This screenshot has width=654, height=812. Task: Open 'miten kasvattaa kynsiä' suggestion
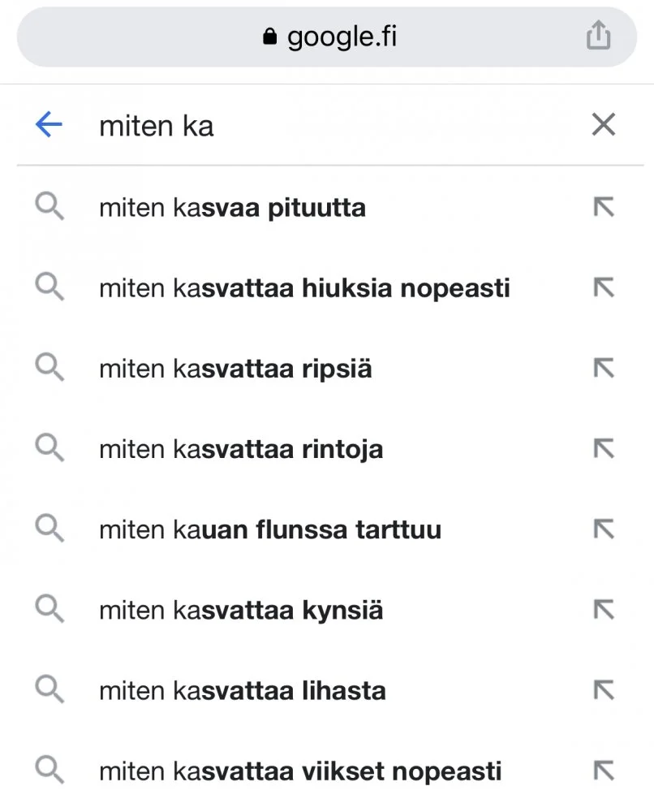(241, 611)
